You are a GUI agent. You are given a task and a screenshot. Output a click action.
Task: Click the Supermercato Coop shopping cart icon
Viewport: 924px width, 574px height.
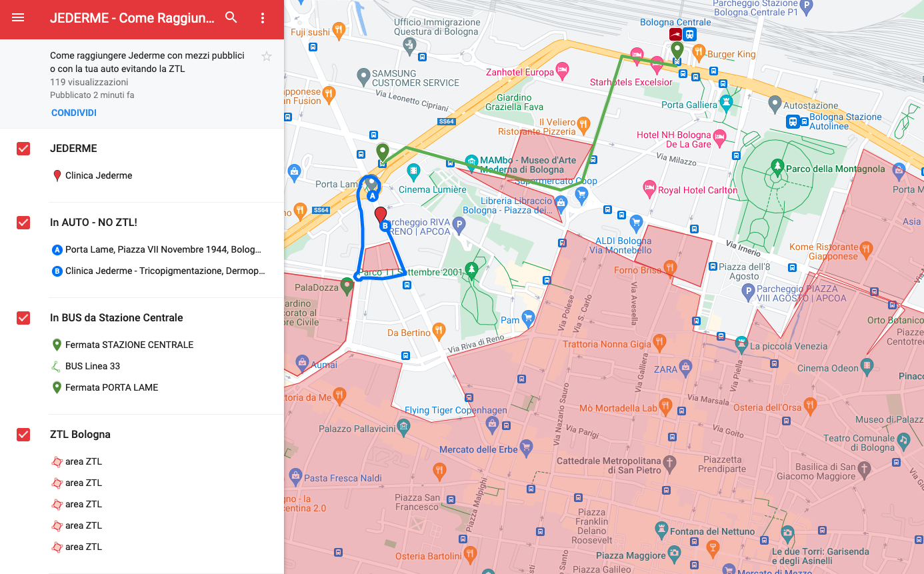pyautogui.click(x=582, y=194)
